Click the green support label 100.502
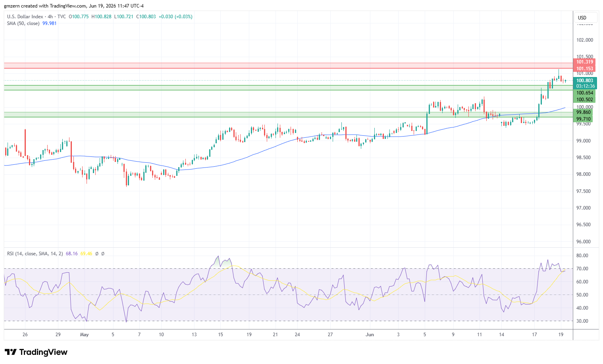This screenshot has width=603, height=364. click(585, 100)
